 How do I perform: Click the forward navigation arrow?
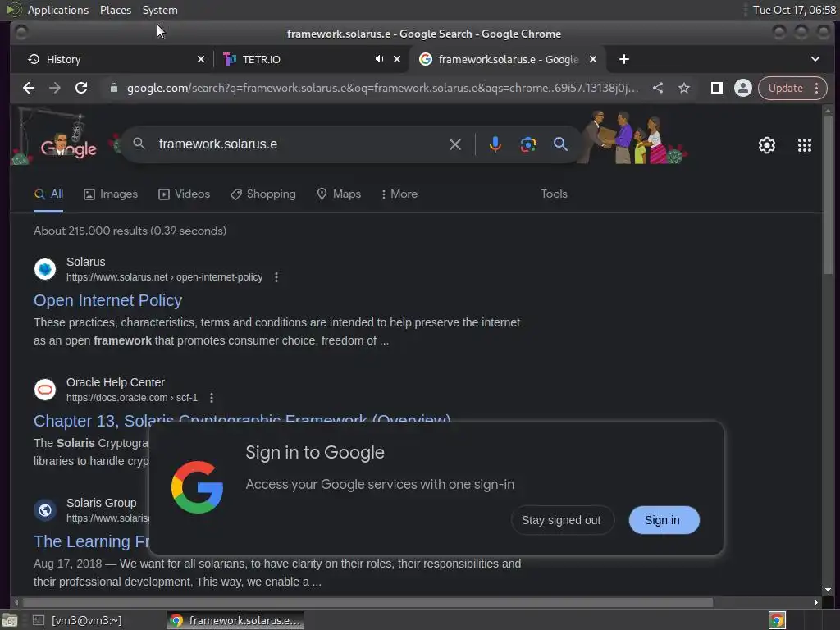coord(55,89)
